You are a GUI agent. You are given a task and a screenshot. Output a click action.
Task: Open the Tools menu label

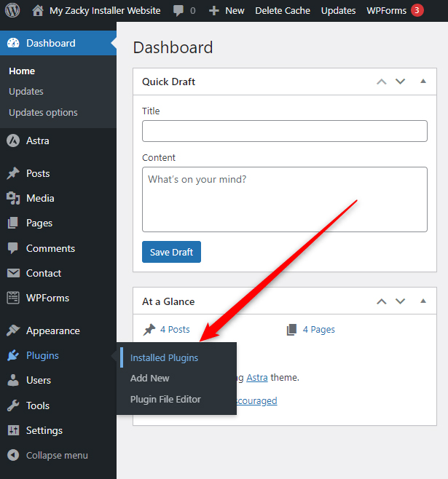38,405
